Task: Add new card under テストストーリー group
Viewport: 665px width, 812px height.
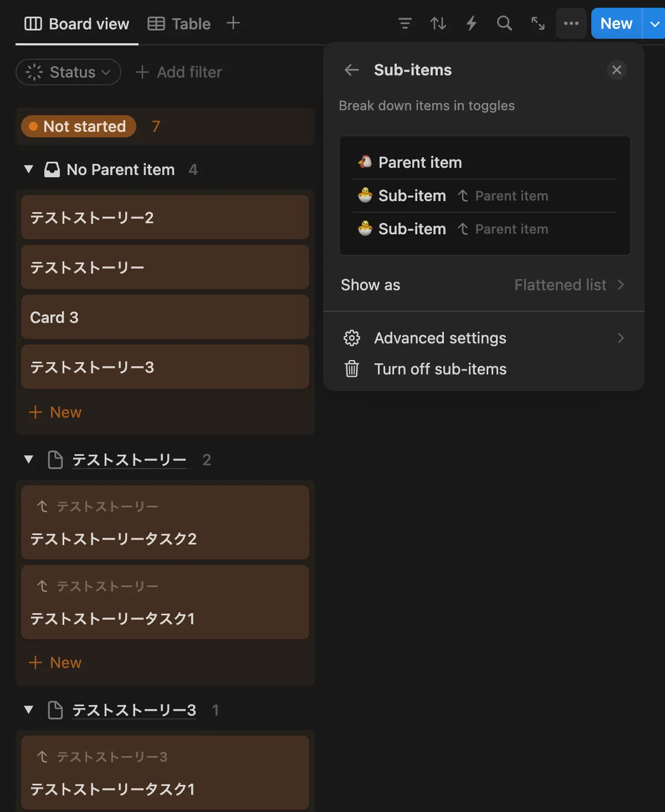Action: tap(55, 662)
